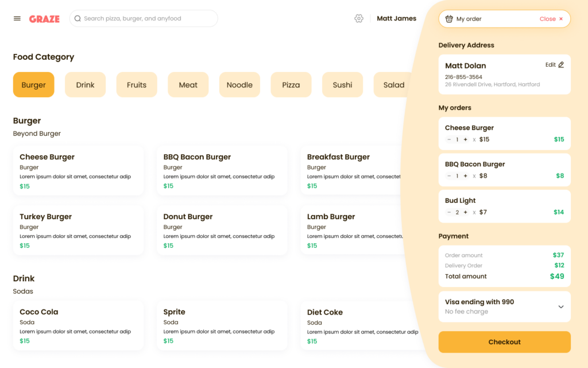Click the shopping bag icon beside My order
The height and width of the screenshot is (368, 588).
click(x=449, y=18)
